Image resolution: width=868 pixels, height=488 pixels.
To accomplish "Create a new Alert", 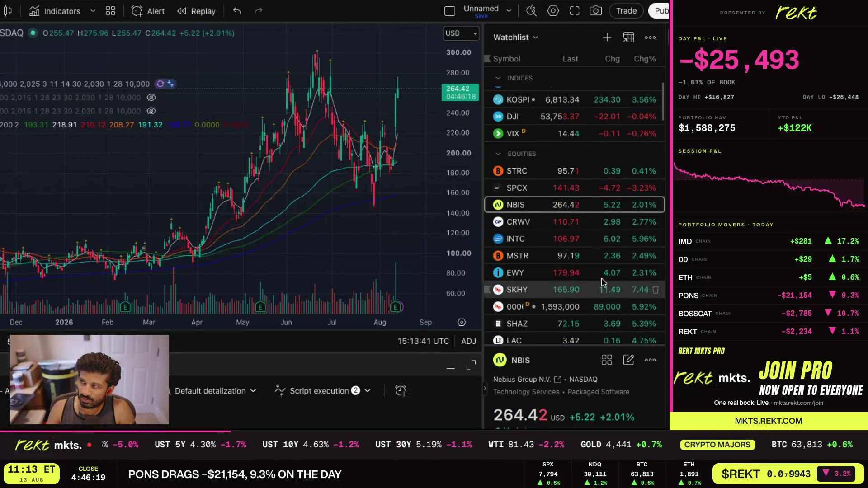I will coord(148,11).
